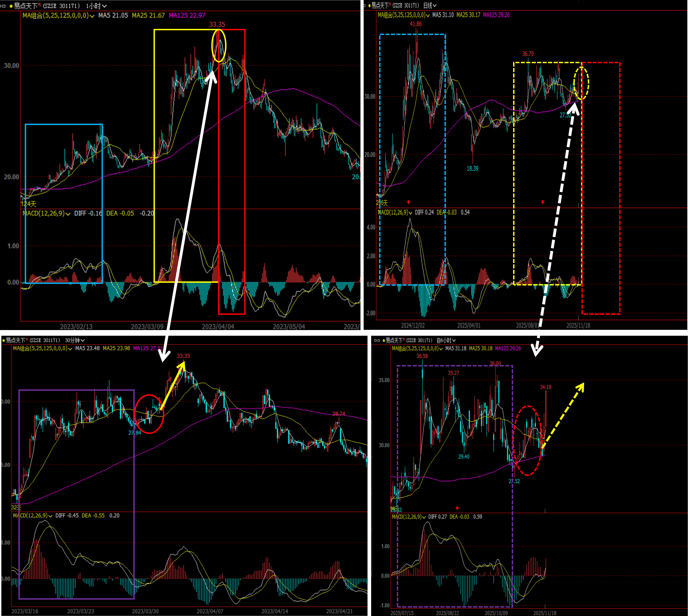Open the MACD(12,26,9) indicator menu in the 30分钟 chart
The image size is (688, 616).
pyautogui.click(x=50, y=516)
